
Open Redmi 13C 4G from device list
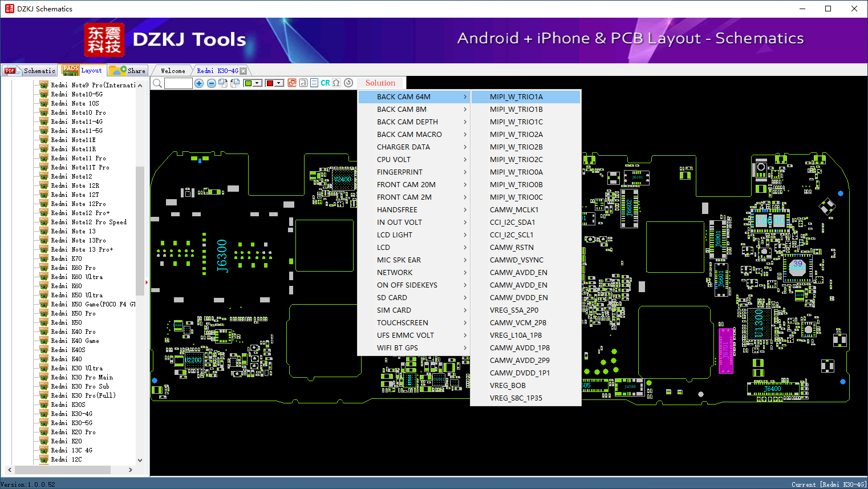72,450
